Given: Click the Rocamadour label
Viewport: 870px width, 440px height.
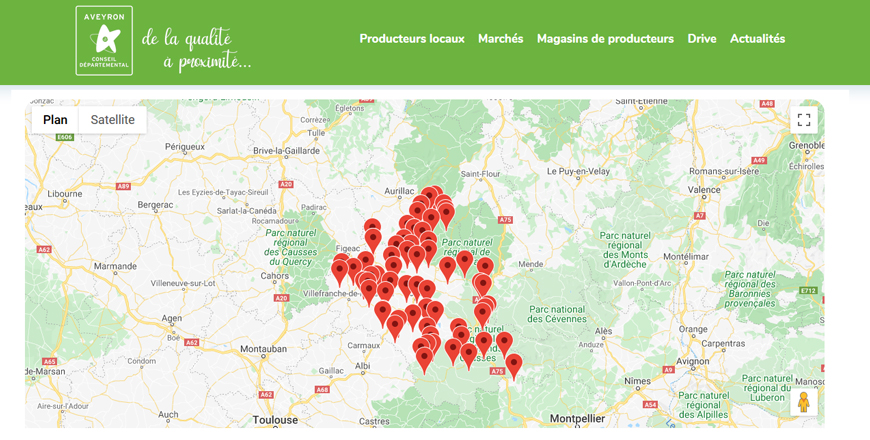Looking at the screenshot, I should tap(273, 220).
